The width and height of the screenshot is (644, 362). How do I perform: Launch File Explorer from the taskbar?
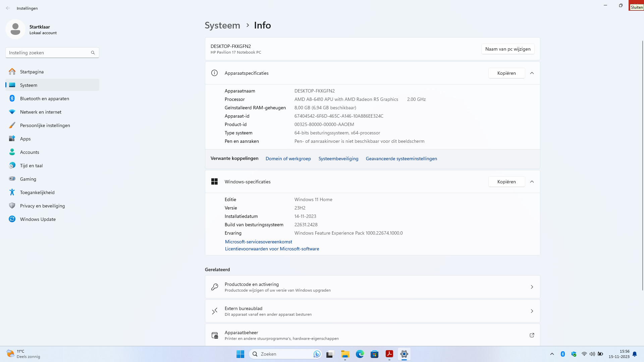(x=345, y=354)
